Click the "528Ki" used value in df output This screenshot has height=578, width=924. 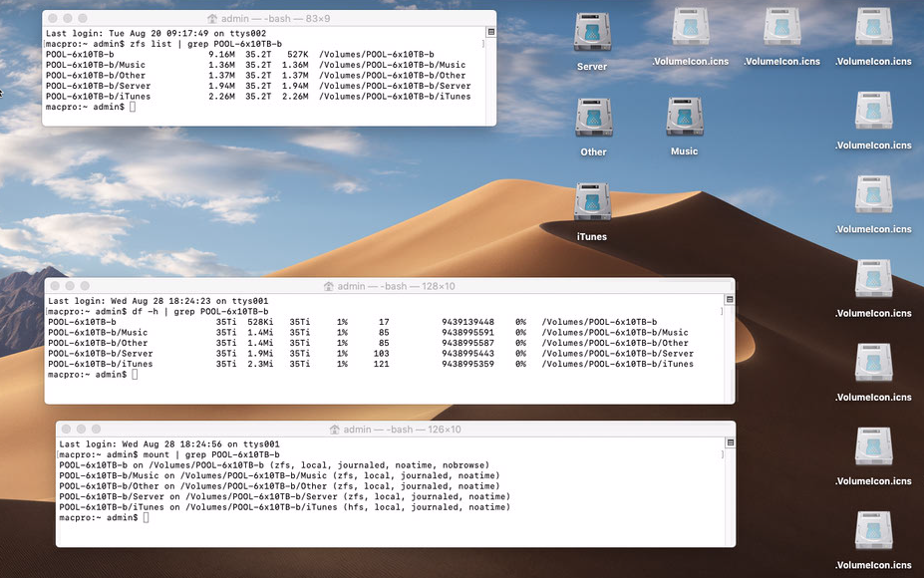coord(260,322)
